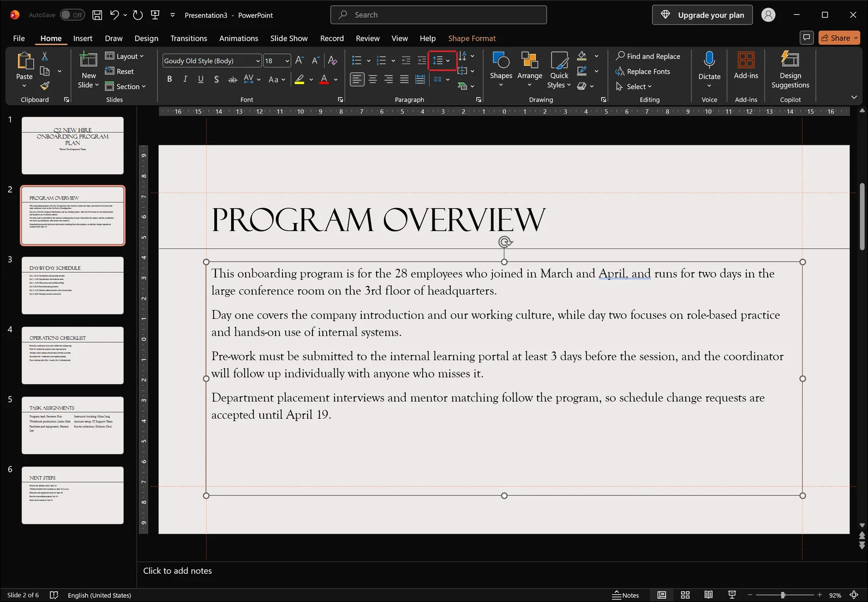This screenshot has width=868, height=602.
Task: Open the font name dropdown
Action: coord(258,61)
